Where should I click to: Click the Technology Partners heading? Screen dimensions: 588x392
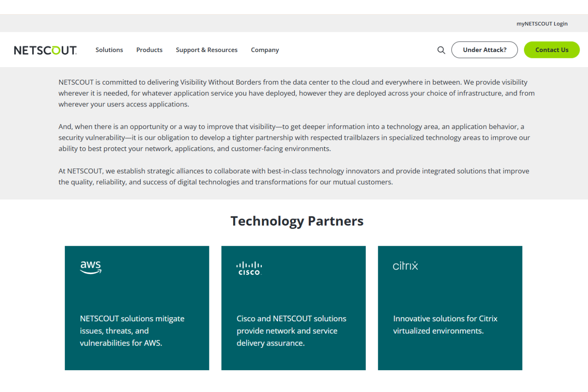297,221
